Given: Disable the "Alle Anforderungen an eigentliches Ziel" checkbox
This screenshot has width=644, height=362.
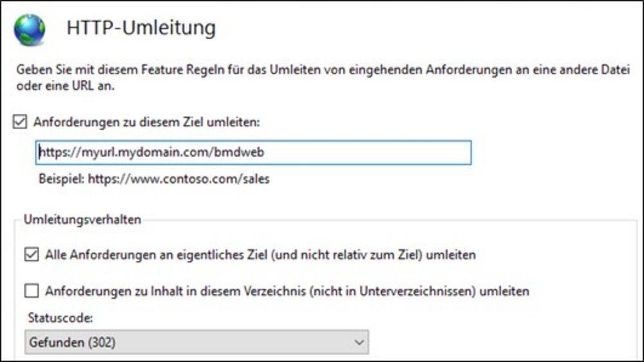Looking at the screenshot, I should click(x=32, y=254).
